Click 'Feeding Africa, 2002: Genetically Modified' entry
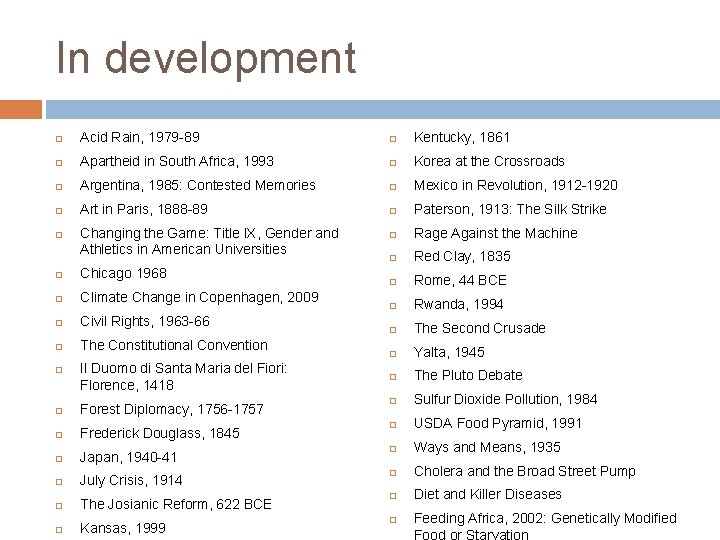 click(x=546, y=527)
